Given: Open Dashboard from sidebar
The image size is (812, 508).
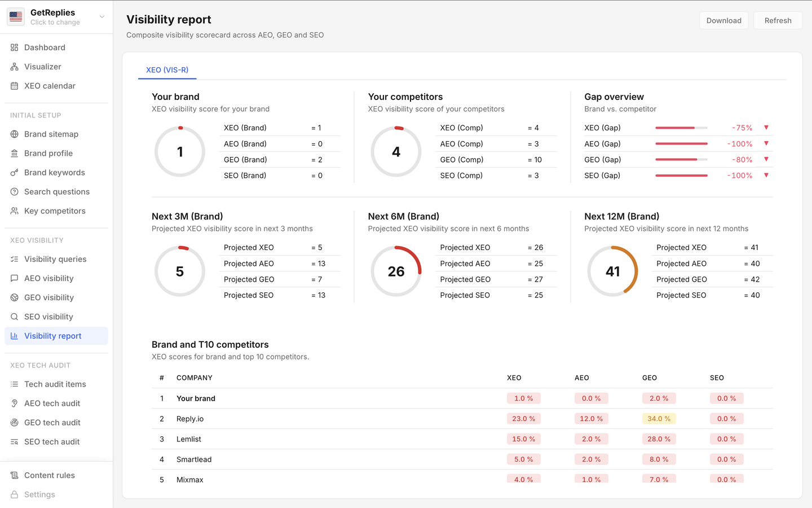Looking at the screenshot, I should [x=56, y=47].
